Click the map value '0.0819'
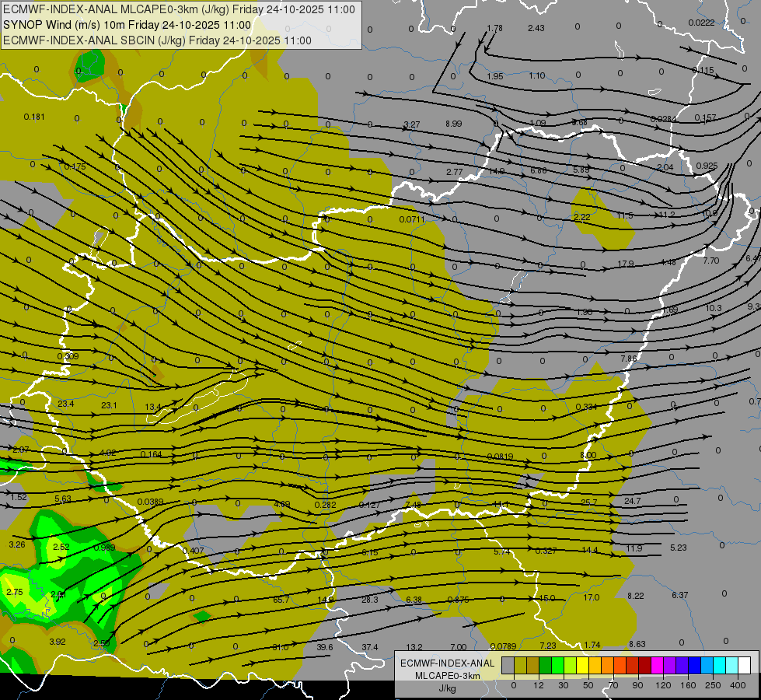 [500, 456]
